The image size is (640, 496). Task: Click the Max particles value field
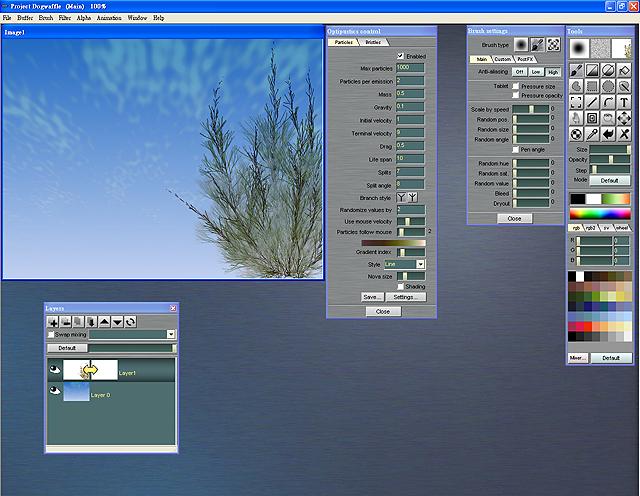coord(411,67)
